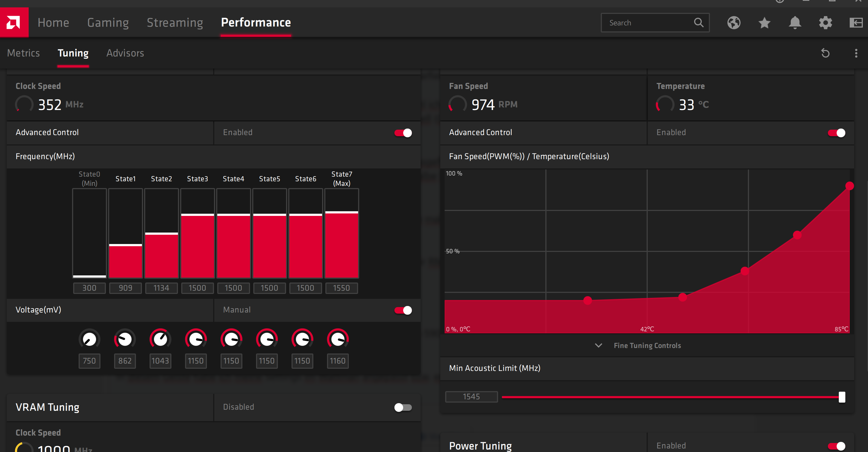Viewport: 868px width, 452px height.
Task: Open notifications bell icon
Action: [795, 23]
